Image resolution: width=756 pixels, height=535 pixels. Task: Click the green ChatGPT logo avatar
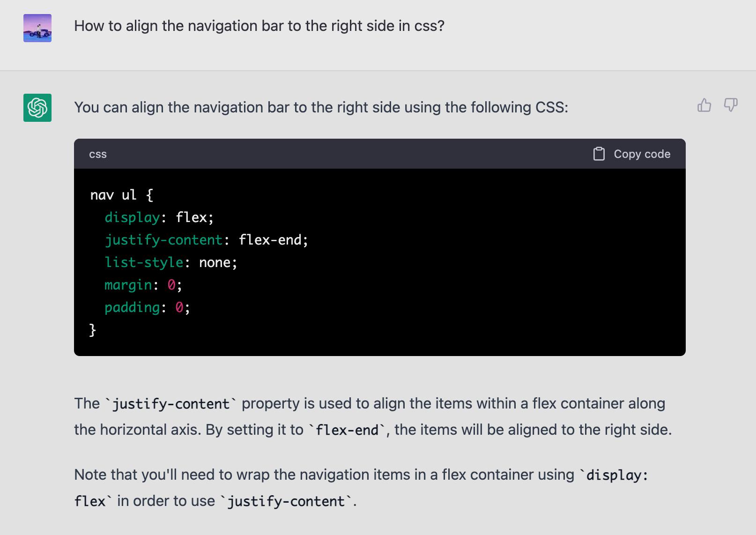pos(37,108)
